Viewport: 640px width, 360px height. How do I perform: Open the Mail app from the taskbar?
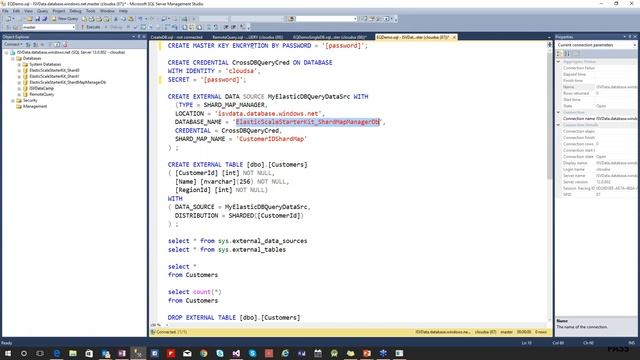click(187, 353)
